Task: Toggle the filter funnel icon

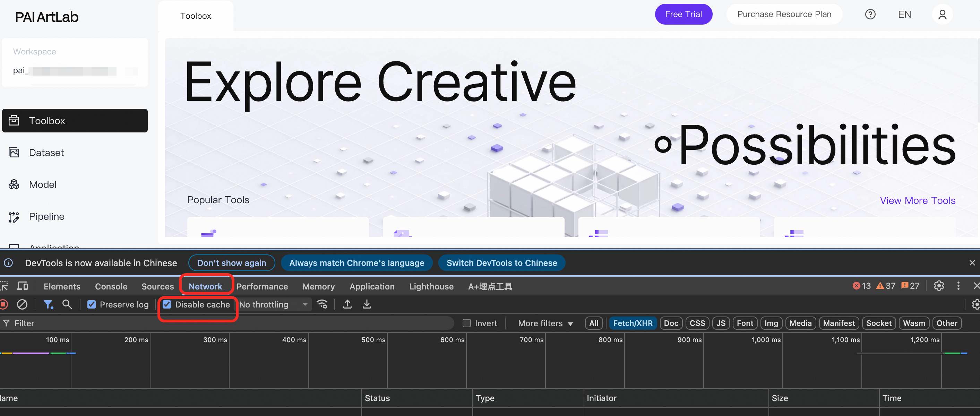Action: [48, 305]
